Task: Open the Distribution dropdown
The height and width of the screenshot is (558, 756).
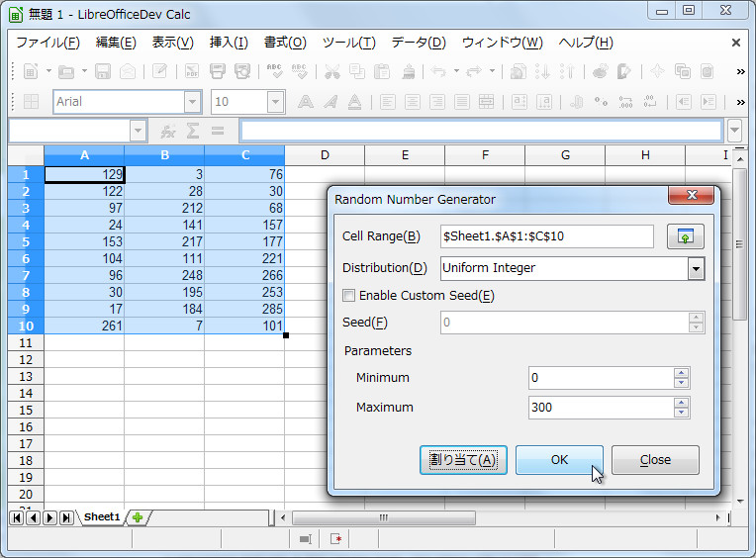Action: pyautogui.click(x=696, y=268)
